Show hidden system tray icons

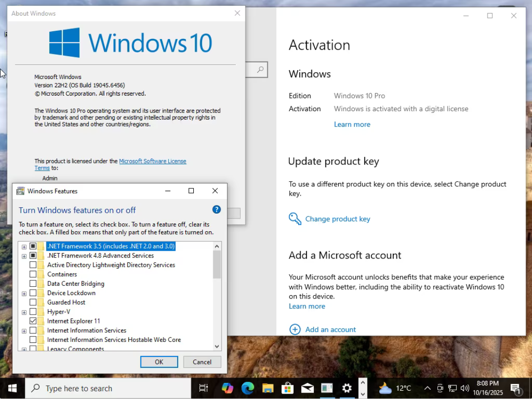(428, 388)
